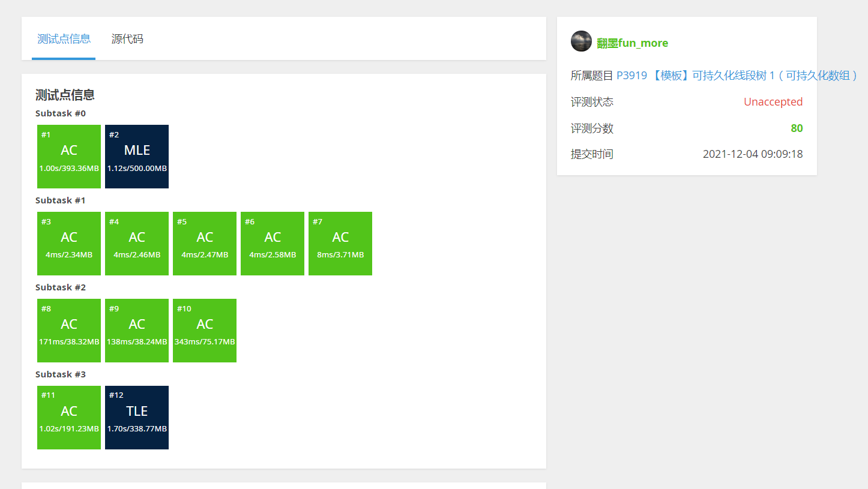Click the Subtask #0 label
The height and width of the screenshot is (489, 868).
point(61,113)
